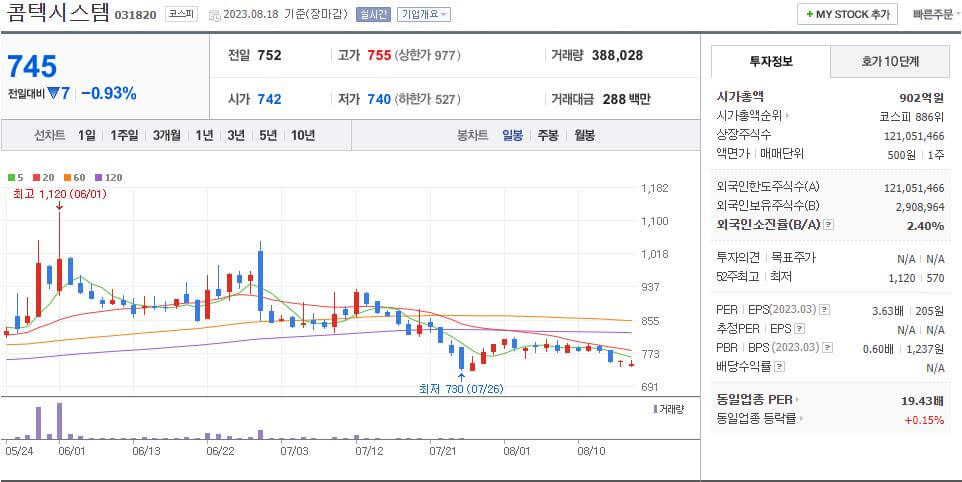
Task: Click the 07/12 date axis label
Action: pos(369,451)
